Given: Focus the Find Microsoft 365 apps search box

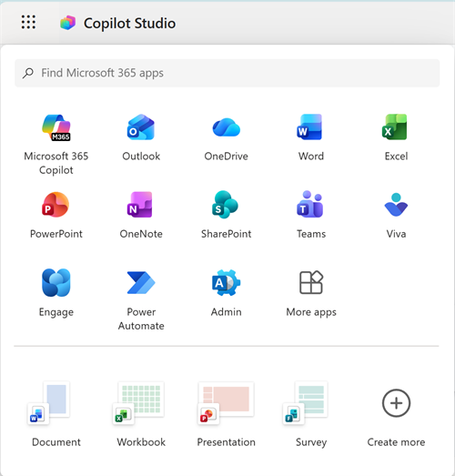Looking at the screenshot, I should click(x=227, y=73).
